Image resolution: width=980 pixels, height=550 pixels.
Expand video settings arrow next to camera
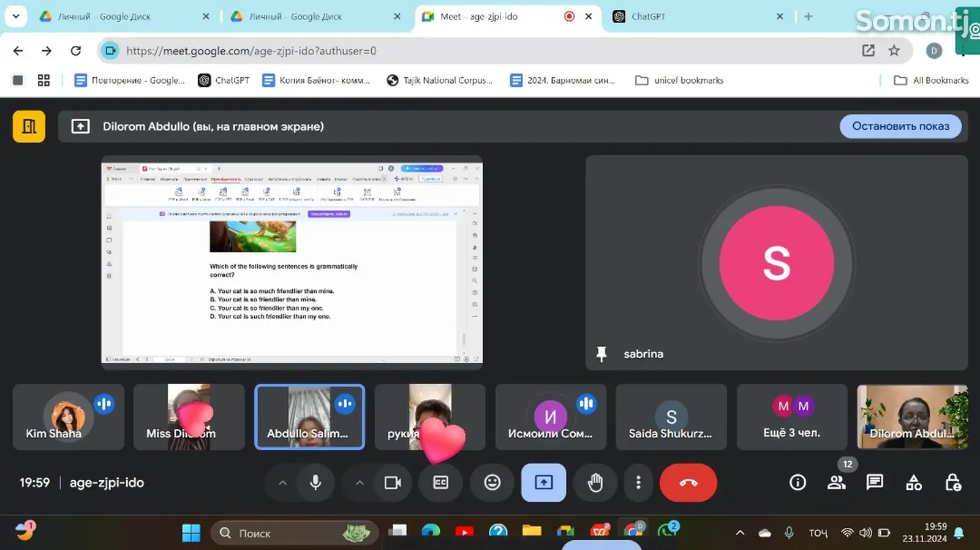(360, 483)
